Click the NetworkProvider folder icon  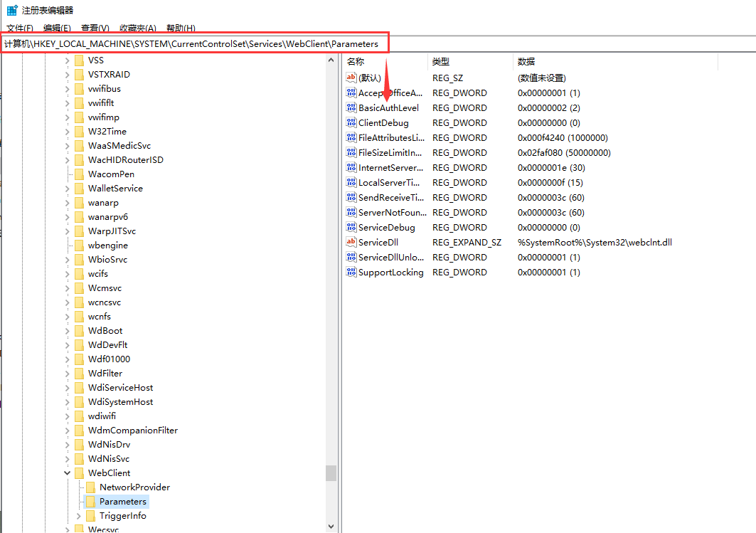click(x=91, y=487)
